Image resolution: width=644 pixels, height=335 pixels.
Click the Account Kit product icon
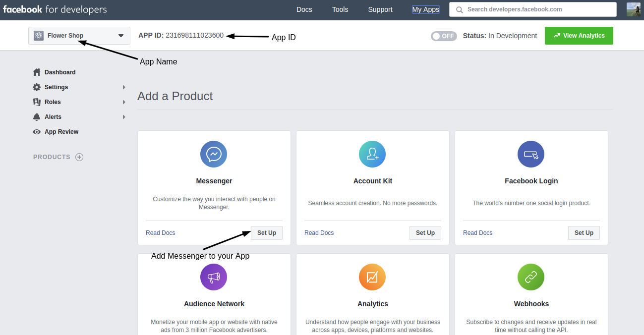(x=372, y=154)
